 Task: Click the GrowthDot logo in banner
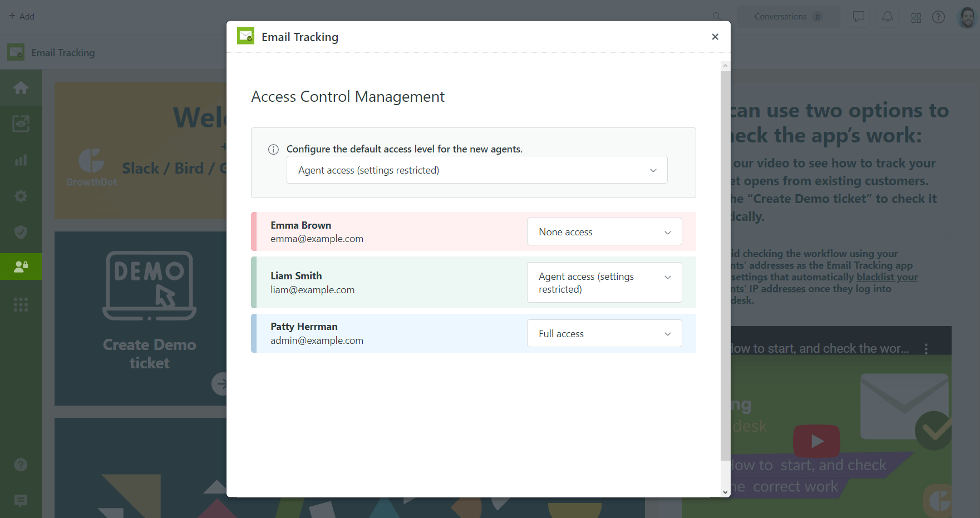[91, 167]
